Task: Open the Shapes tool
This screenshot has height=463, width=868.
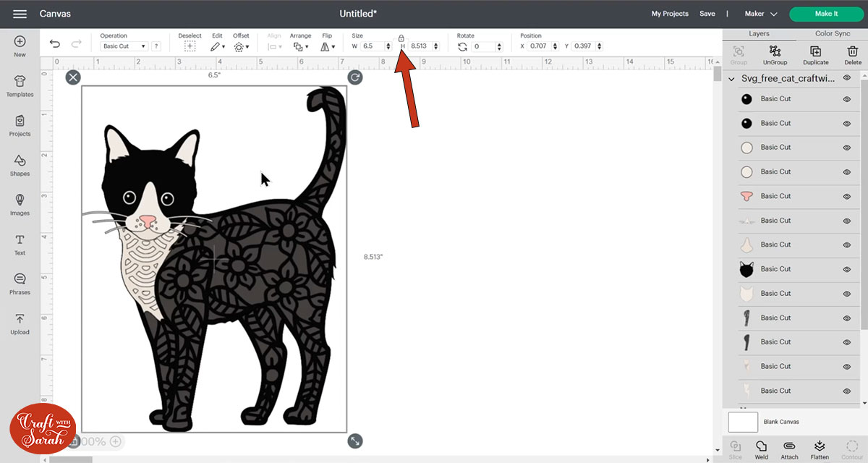Action: (x=20, y=165)
